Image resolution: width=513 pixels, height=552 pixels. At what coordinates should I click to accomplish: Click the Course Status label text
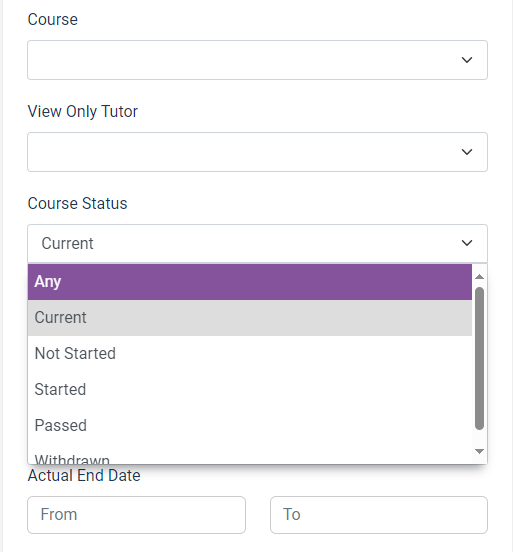click(x=77, y=203)
